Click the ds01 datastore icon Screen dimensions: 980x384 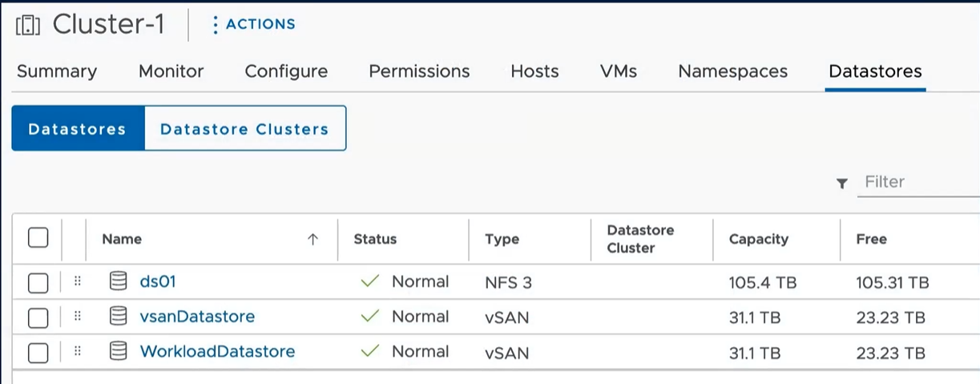point(119,281)
